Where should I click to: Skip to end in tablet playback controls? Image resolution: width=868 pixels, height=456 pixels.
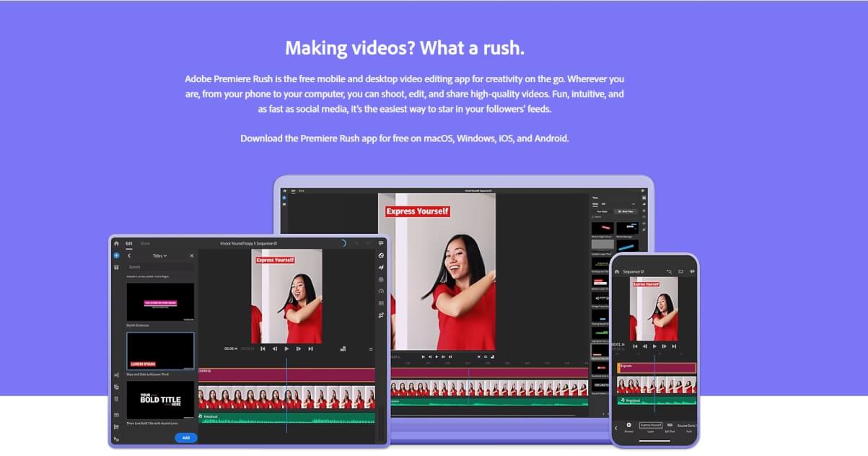[x=310, y=348]
